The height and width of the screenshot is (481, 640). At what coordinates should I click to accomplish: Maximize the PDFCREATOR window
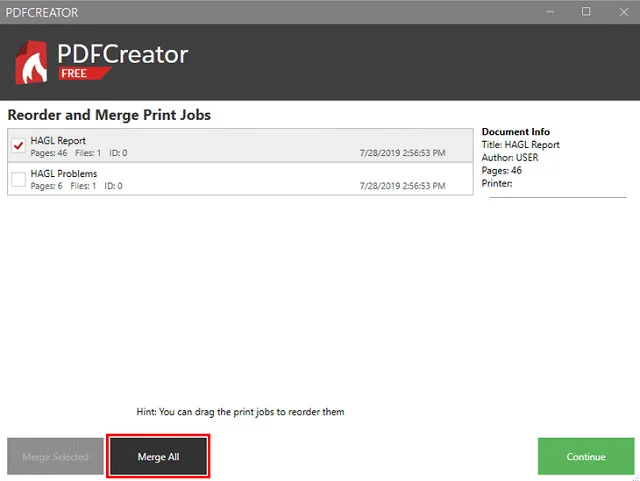(x=586, y=12)
